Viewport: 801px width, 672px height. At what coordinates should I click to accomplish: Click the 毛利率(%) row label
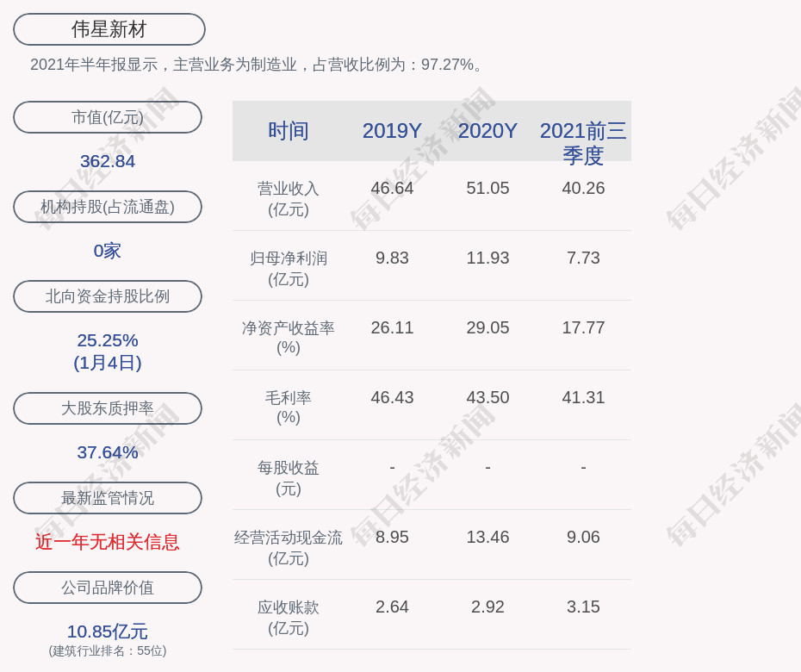pos(289,408)
